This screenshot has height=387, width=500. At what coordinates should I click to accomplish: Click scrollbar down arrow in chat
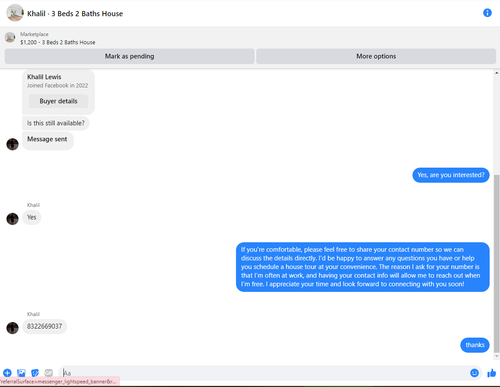[497, 356]
